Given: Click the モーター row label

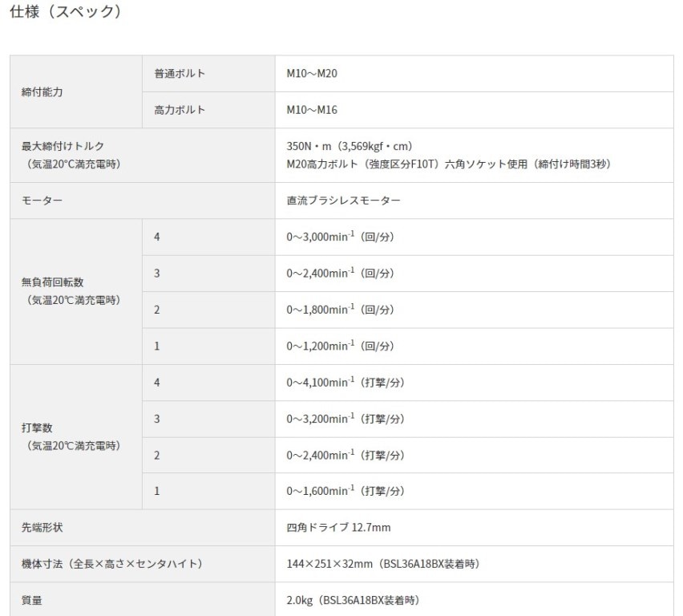Looking at the screenshot, I should [42, 201].
